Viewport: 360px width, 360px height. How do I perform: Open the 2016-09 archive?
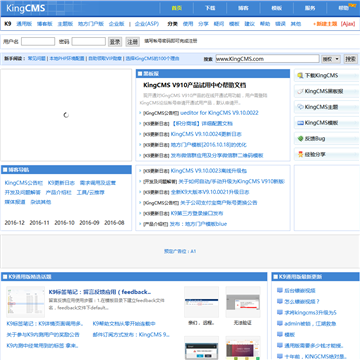(x=89, y=223)
